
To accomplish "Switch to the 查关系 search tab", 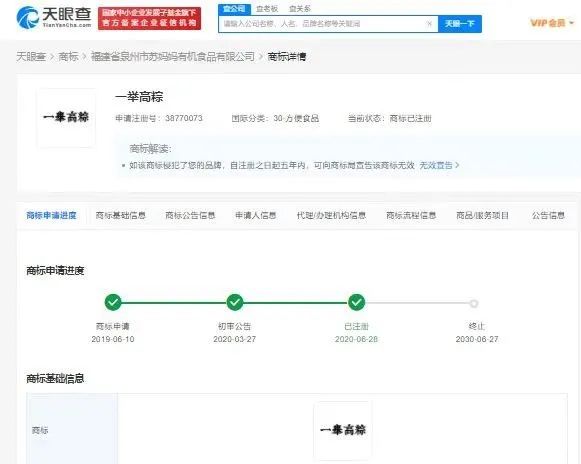I will point(299,9).
